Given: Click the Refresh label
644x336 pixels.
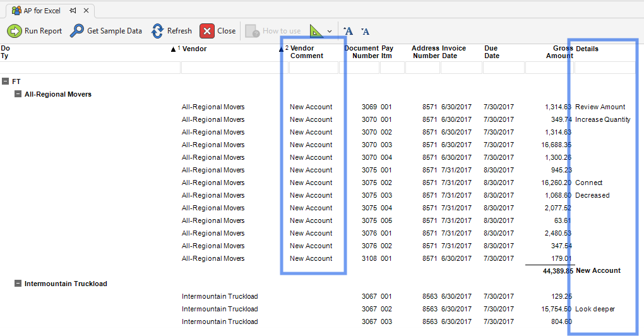Looking at the screenshot, I should point(179,31).
